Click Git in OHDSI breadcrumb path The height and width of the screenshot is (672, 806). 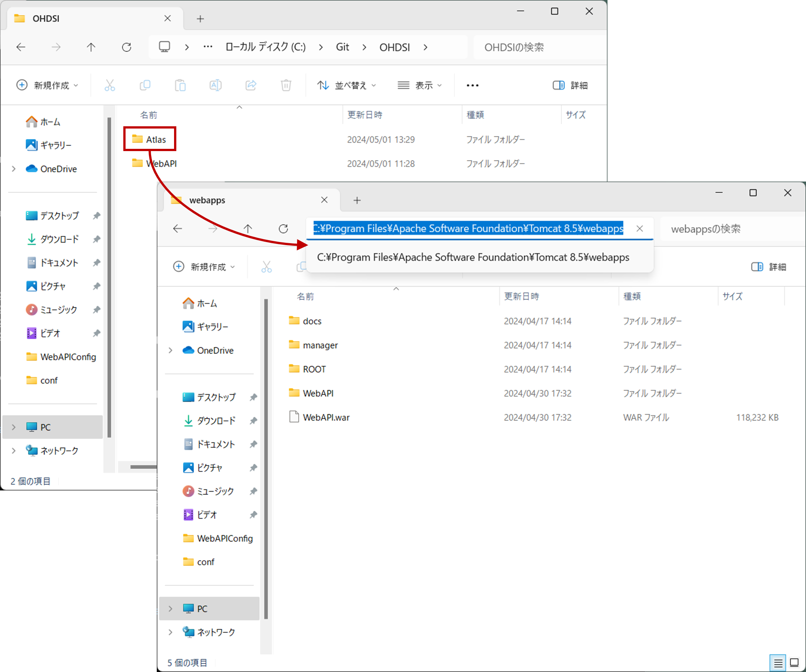point(342,47)
